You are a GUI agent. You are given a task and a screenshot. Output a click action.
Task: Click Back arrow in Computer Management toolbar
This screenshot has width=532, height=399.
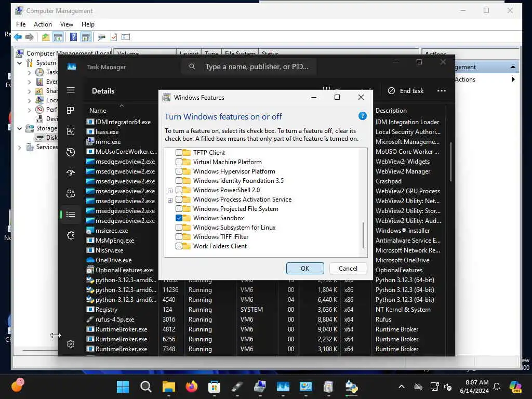click(18, 37)
